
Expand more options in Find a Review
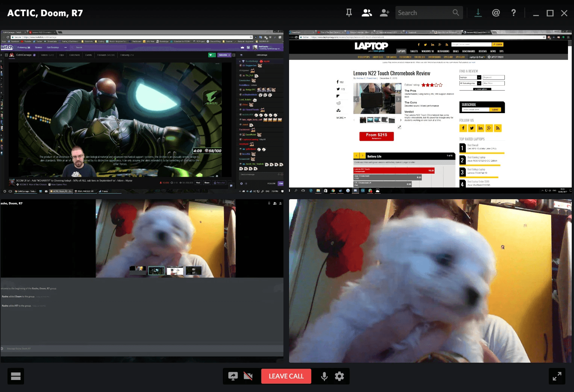[x=482, y=89]
